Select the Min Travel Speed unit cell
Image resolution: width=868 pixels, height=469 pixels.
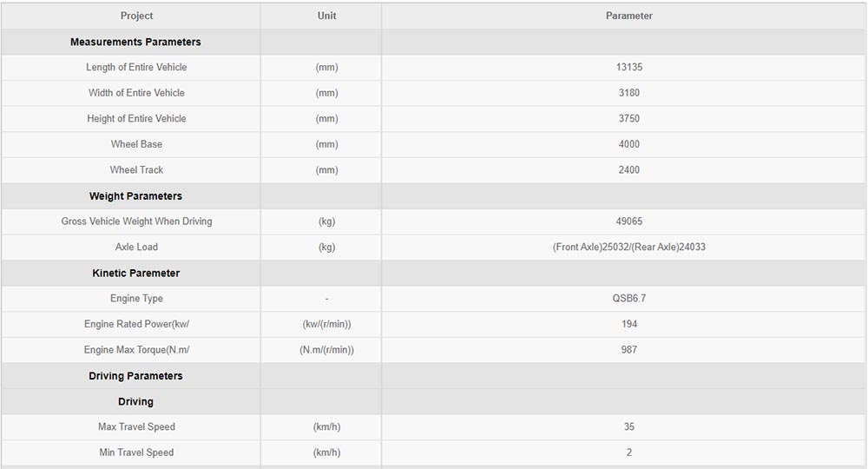tap(326, 452)
